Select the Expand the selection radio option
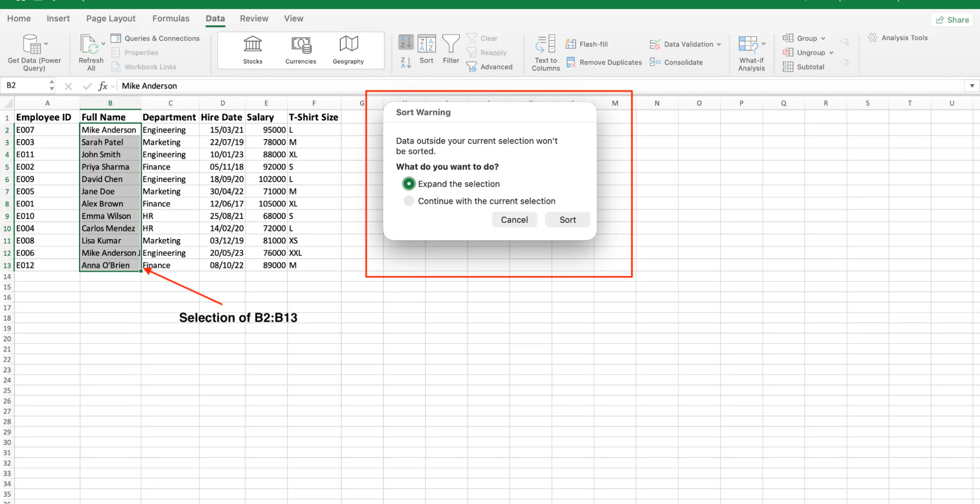This screenshot has width=980, height=504. [x=408, y=184]
